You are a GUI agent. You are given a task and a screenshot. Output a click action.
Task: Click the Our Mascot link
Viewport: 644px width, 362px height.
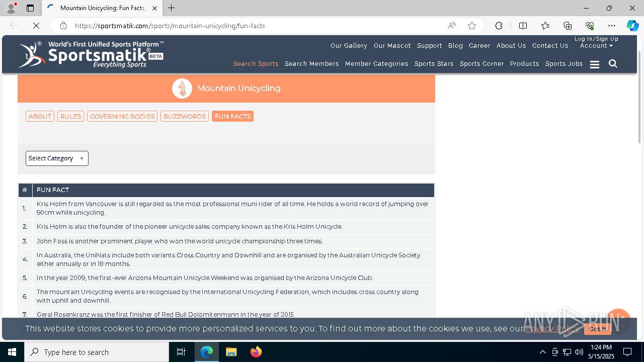pos(392,46)
